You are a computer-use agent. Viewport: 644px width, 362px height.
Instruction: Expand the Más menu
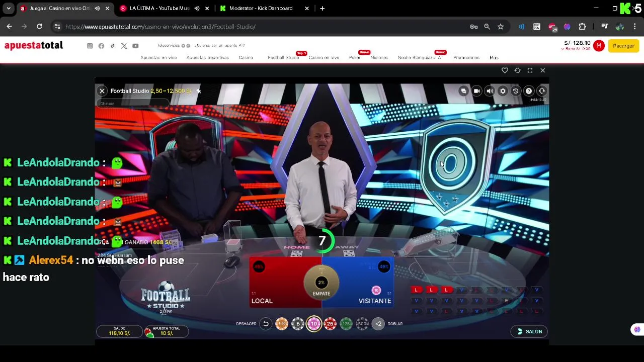pos(494,57)
